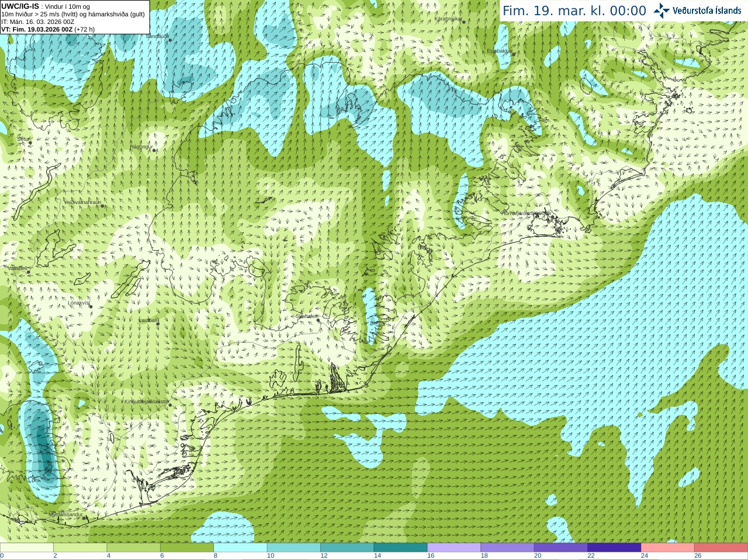Click the Mýrdalssandur station marker

click(85, 517)
